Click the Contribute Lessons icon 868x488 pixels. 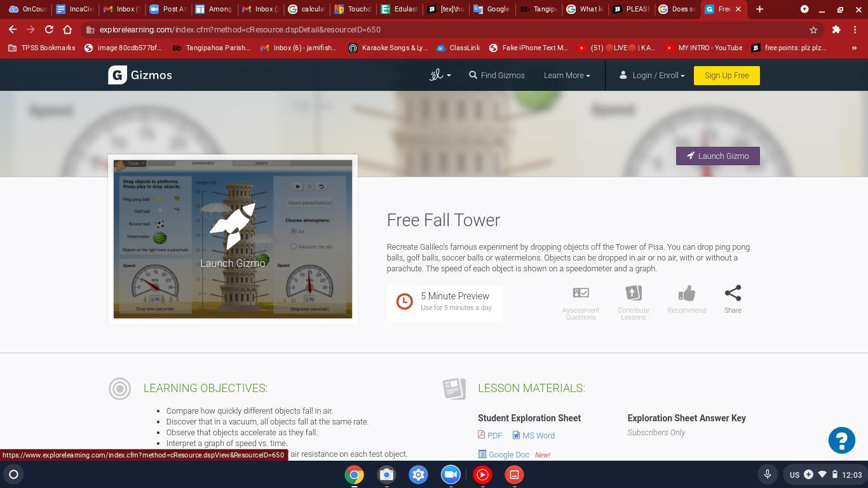[633, 302]
